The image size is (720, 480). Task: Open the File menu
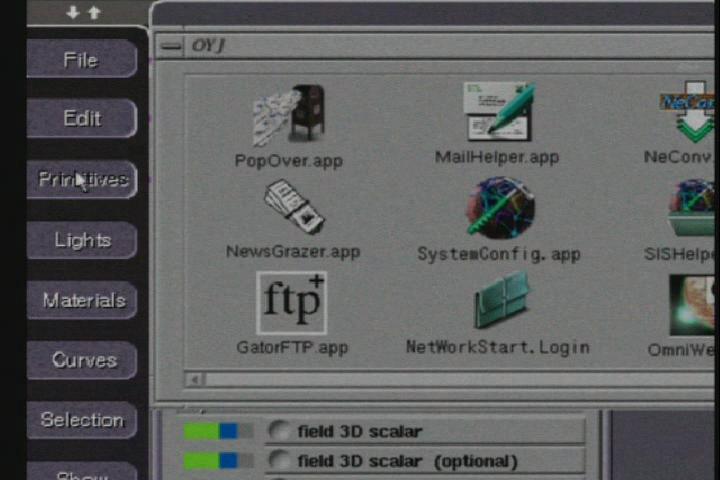(82, 59)
